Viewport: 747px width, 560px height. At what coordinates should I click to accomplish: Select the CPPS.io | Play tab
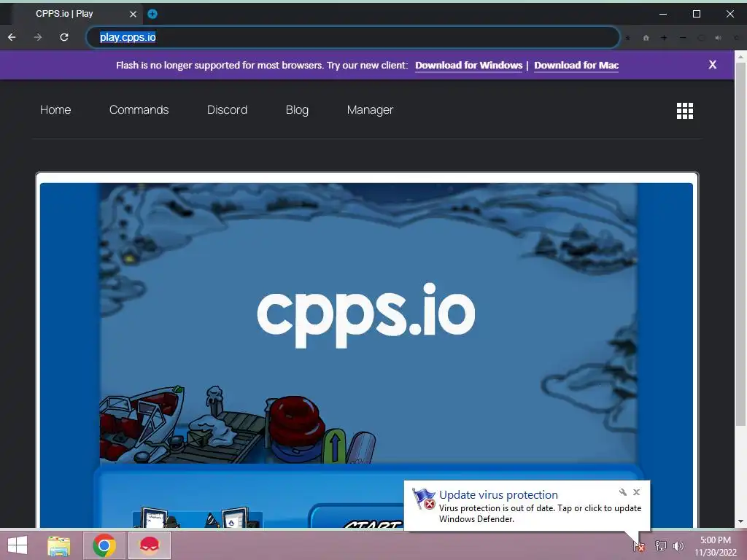pyautogui.click(x=76, y=14)
